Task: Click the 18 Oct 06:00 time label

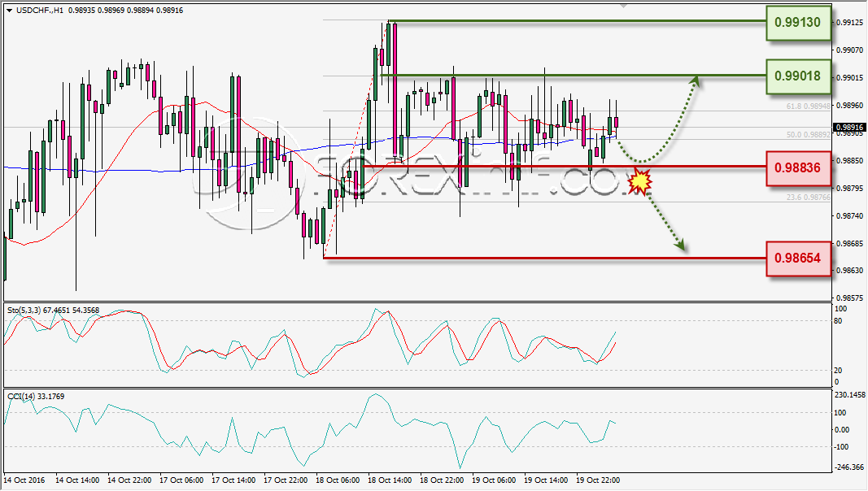Action: point(337,480)
